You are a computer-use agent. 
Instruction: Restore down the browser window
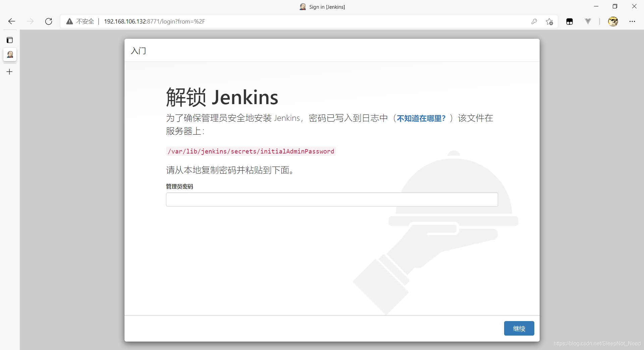pos(615,6)
